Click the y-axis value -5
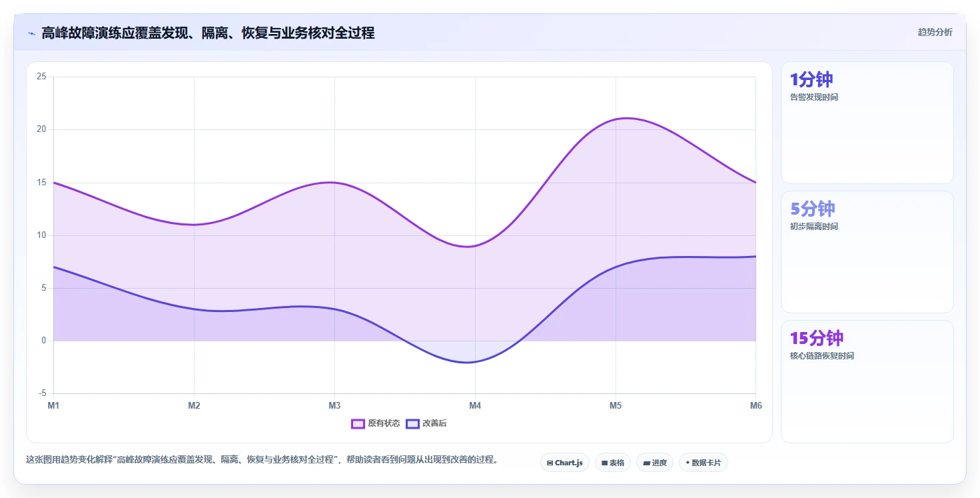The height and width of the screenshot is (498, 980). [x=43, y=393]
